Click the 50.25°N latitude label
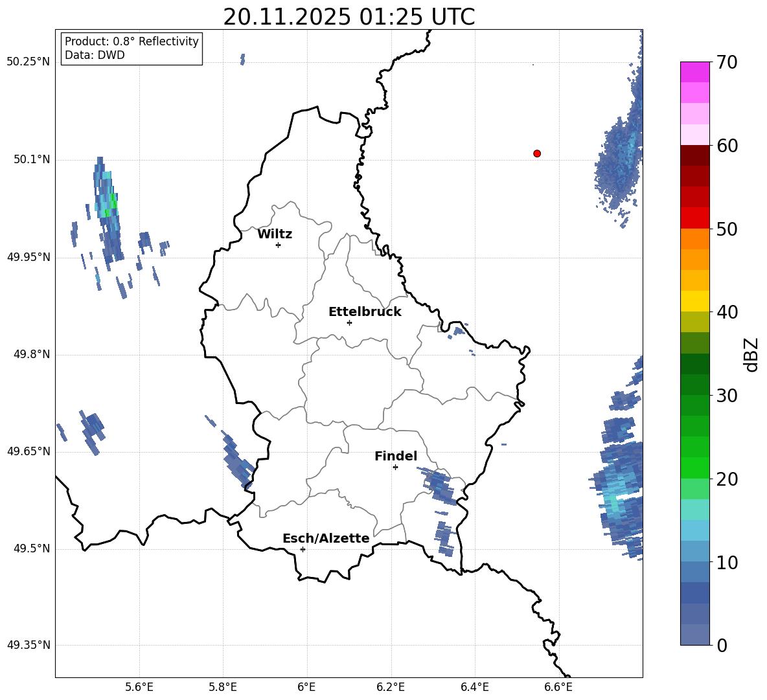 coord(28,62)
